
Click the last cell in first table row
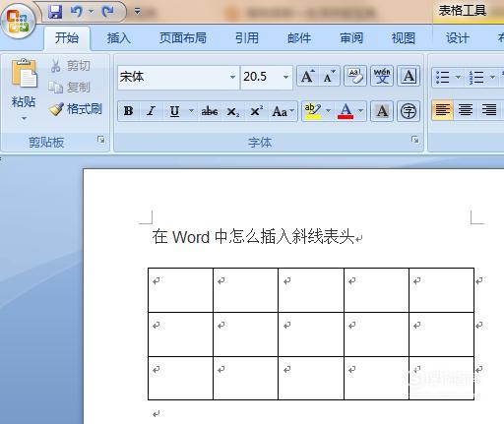(441, 290)
